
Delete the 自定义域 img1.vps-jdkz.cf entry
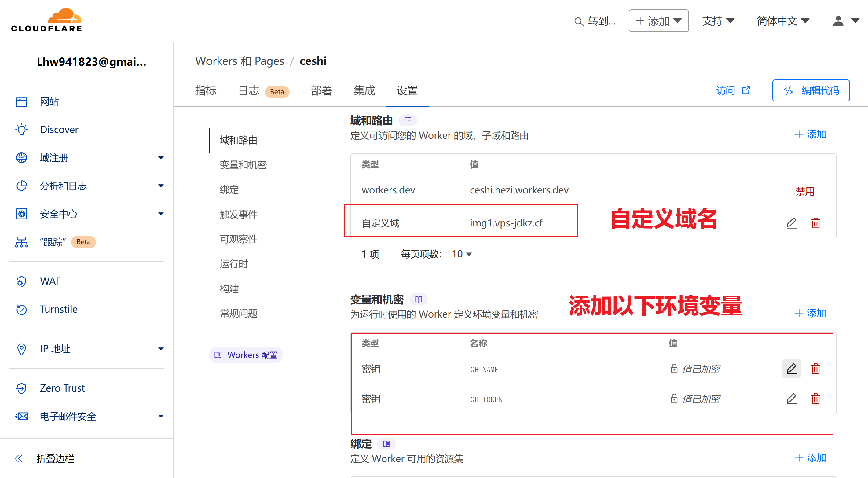point(815,223)
